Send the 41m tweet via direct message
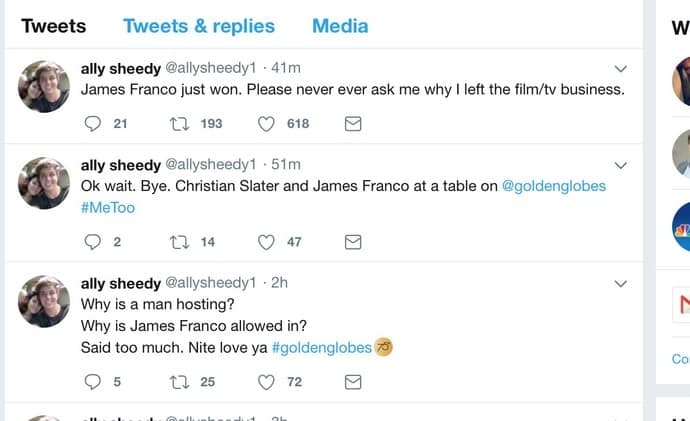Viewport: 690px width, 421px height. [x=353, y=124]
